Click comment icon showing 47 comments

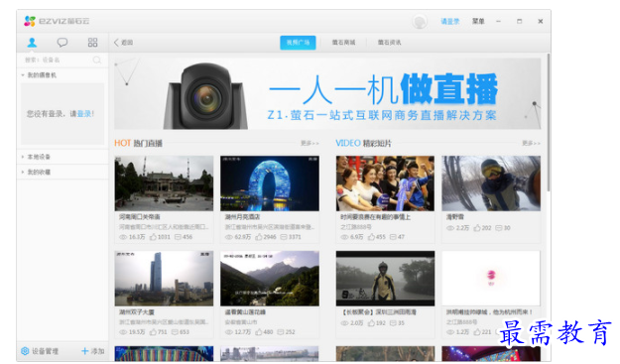(393, 237)
